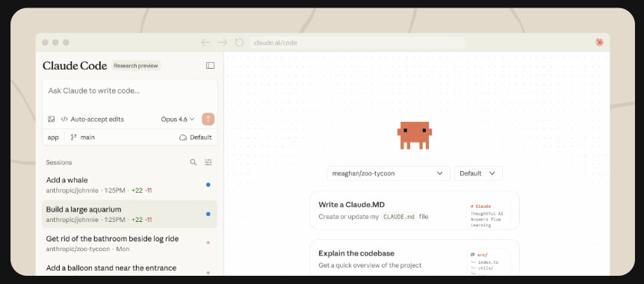Click the app folder label

coord(53,138)
